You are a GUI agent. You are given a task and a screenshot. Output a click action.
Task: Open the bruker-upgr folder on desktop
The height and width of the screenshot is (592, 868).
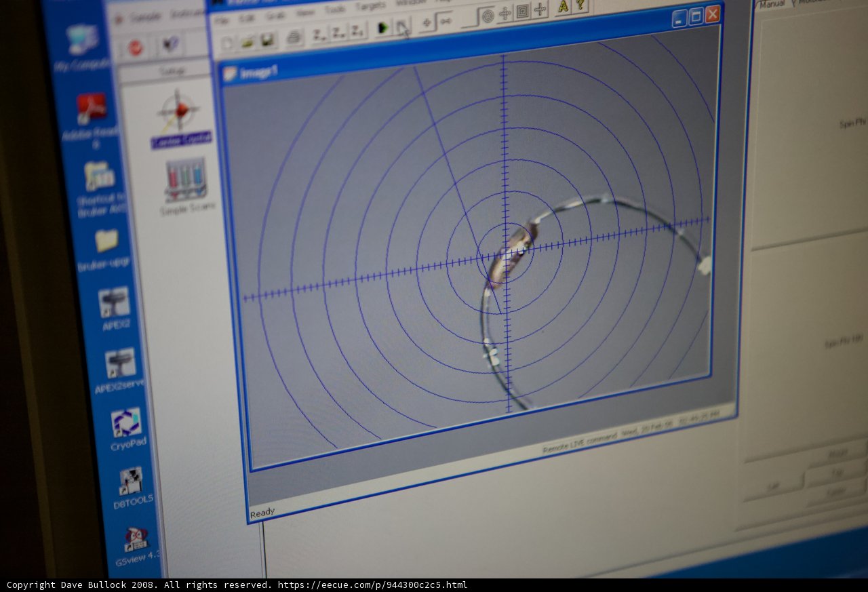point(106,250)
